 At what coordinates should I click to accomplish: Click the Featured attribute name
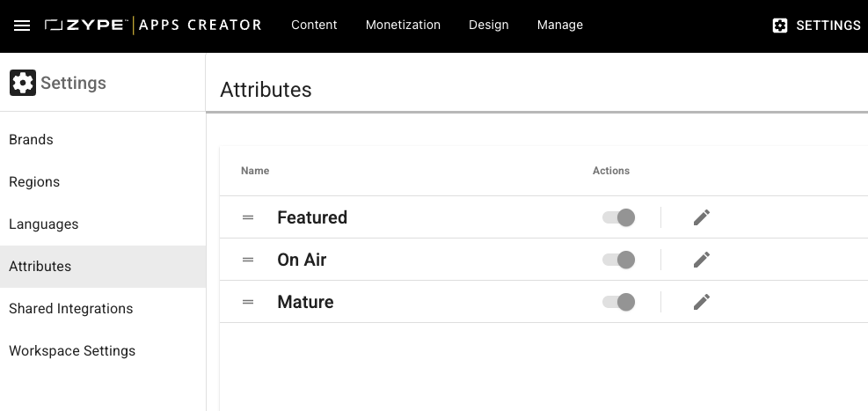tap(312, 217)
